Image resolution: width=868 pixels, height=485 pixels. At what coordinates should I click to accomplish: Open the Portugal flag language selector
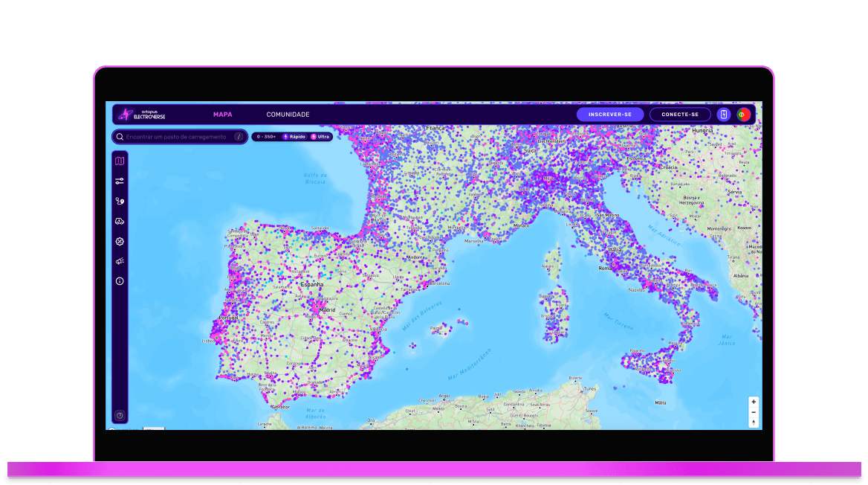coord(745,114)
